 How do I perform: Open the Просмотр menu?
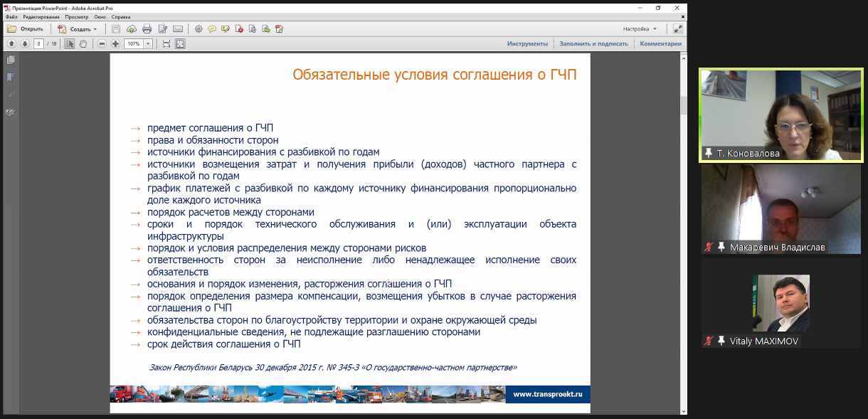(76, 16)
